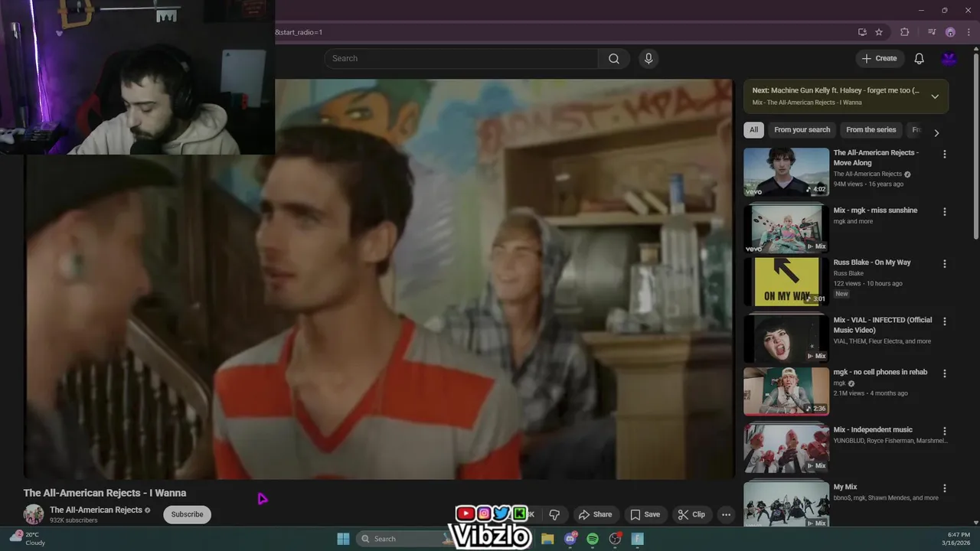Open the browser profile avatar
The image size is (980, 551).
pyautogui.click(x=950, y=32)
